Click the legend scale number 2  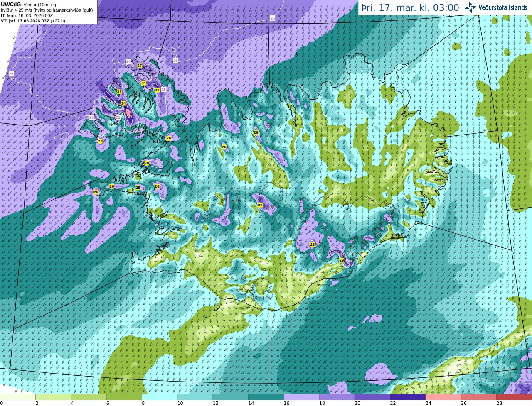[37, 403]
